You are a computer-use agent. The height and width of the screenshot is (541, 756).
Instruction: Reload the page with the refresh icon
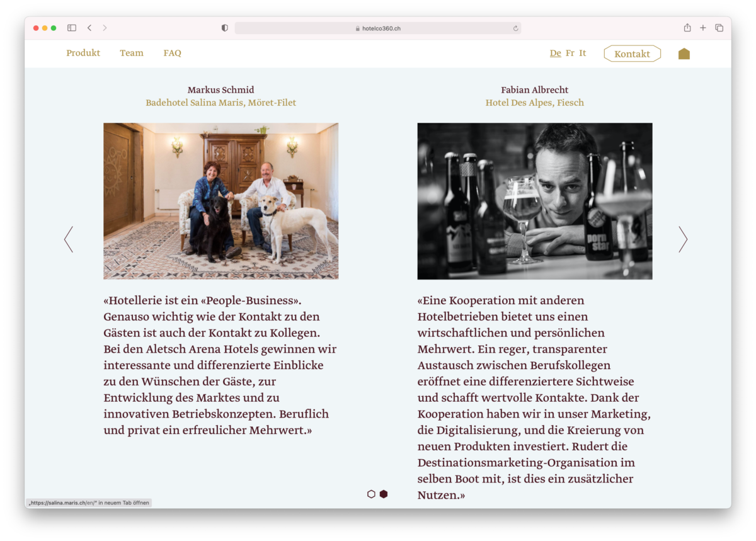coord(515,28)
